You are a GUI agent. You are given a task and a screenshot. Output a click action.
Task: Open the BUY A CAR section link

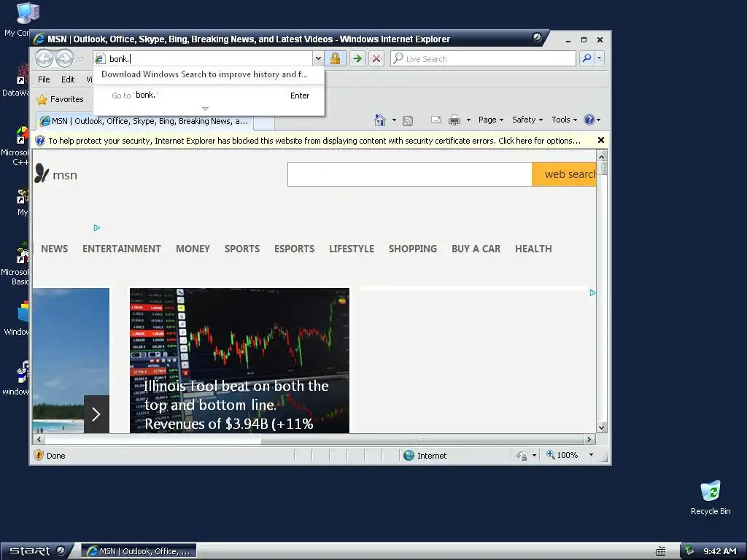(476, 249)
